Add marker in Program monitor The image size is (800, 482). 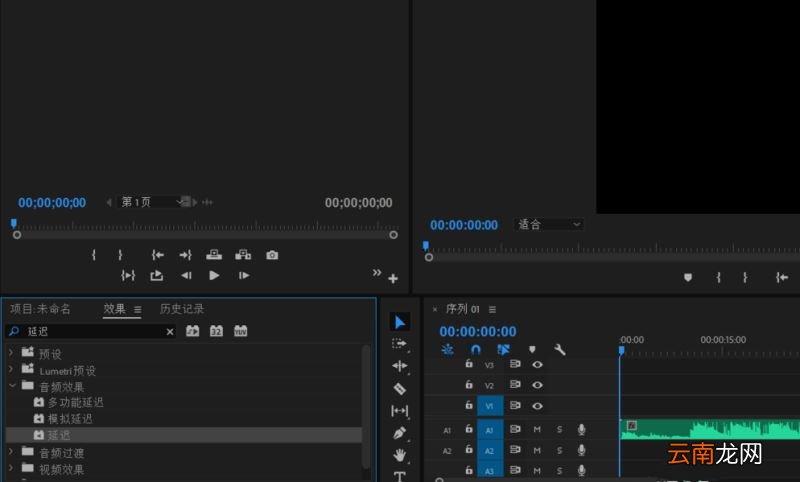688,277
